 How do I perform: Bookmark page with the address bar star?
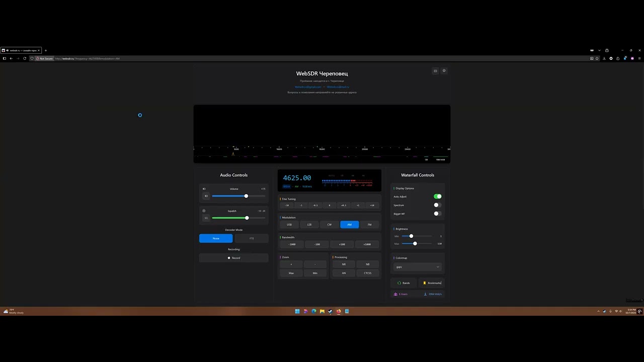tap(597, 58)
